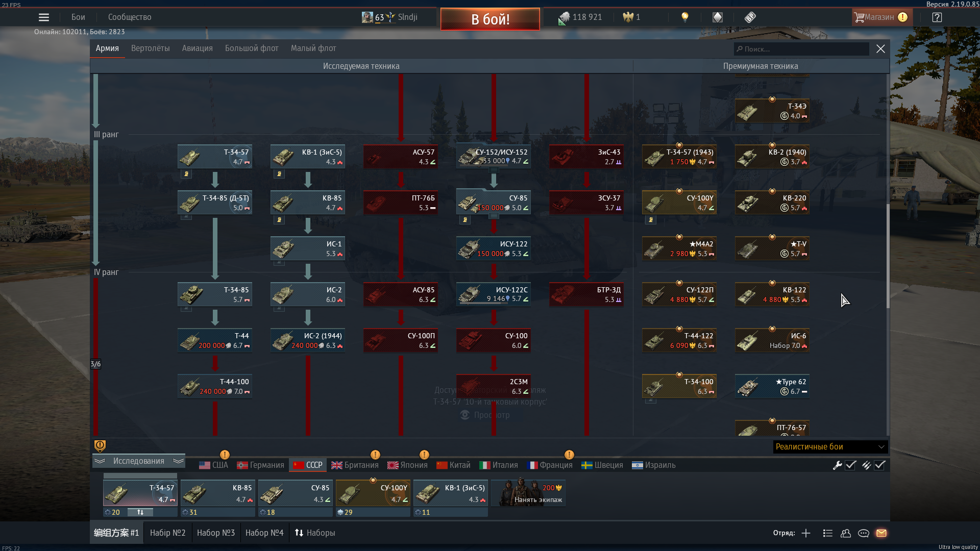Click notification badge above Франция
Screen dimensions: 980x551
pos(569,455)
